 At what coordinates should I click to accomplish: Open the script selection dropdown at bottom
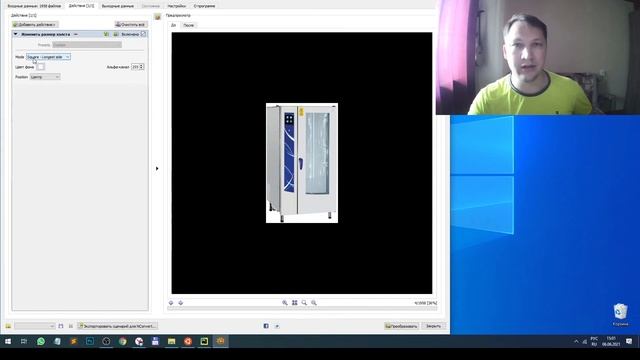[34, 326]
